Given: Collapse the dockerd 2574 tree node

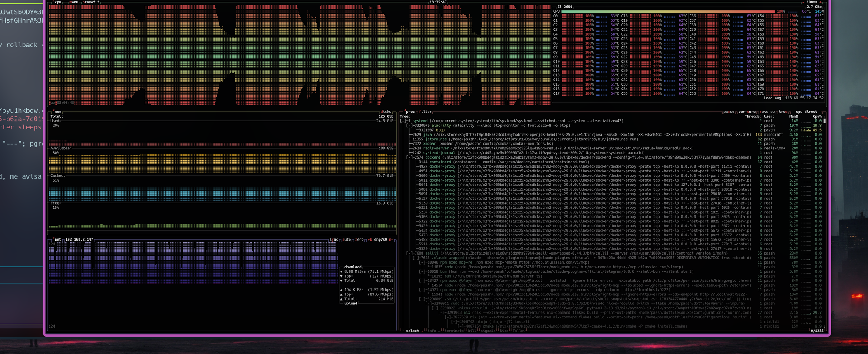Looking at the screenshot, I should click(409, 157).
